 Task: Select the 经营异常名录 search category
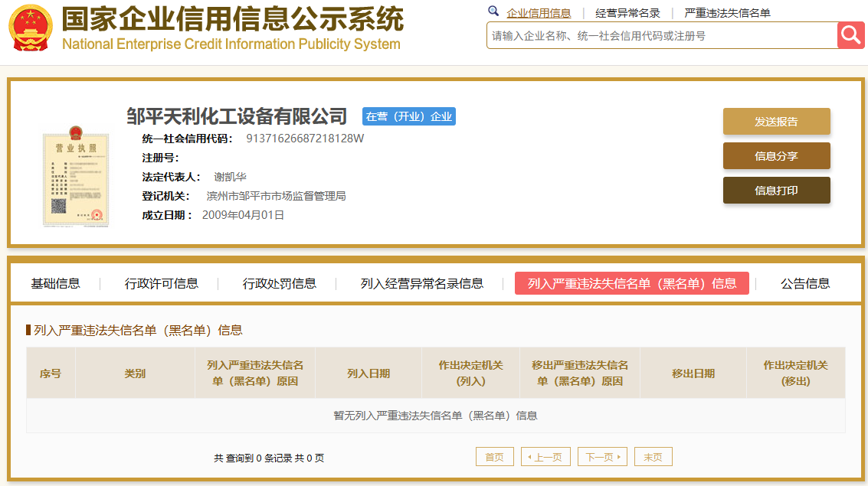tap(627, 13)
